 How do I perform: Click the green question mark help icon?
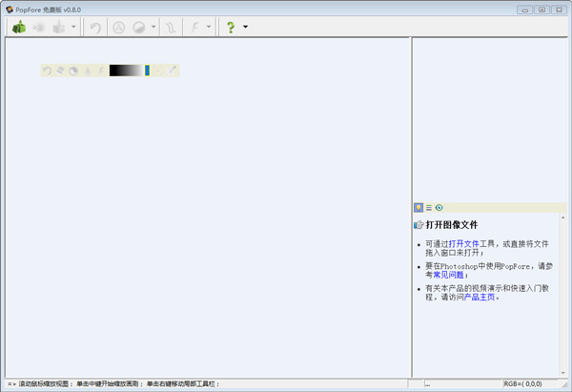click(230, 28)
